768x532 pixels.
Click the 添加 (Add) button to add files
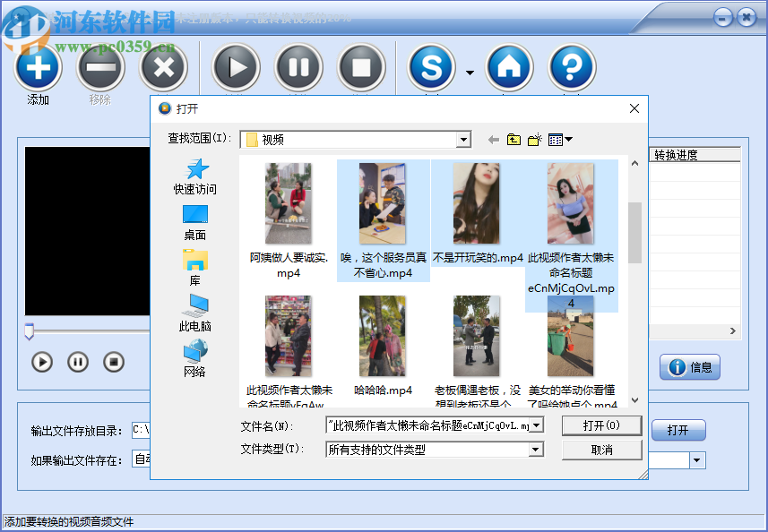pyautogui.click(x=38, y=67)
